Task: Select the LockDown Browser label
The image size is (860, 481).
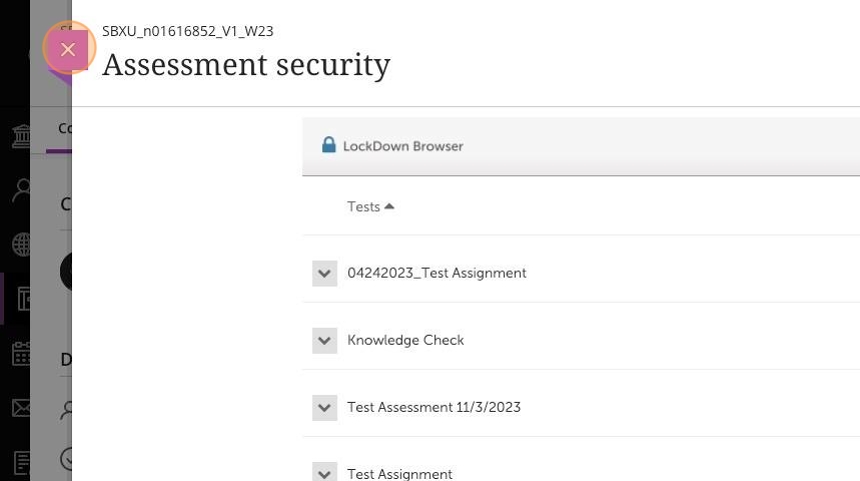Action: tap(403, 146)
